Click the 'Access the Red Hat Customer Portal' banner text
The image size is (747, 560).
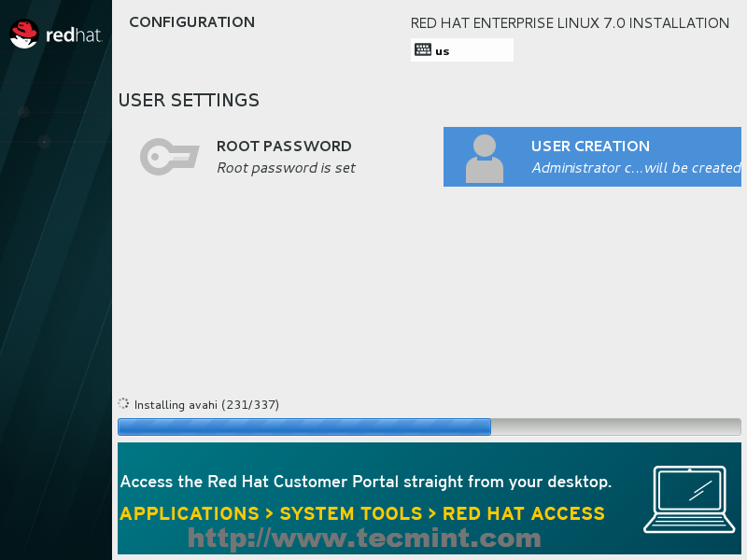pos(366,482)
